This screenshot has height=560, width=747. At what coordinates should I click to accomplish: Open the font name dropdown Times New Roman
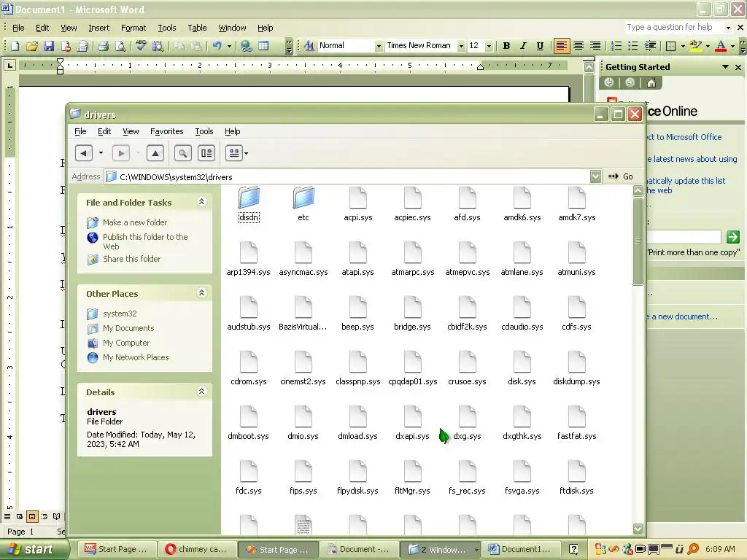(461, 46)
